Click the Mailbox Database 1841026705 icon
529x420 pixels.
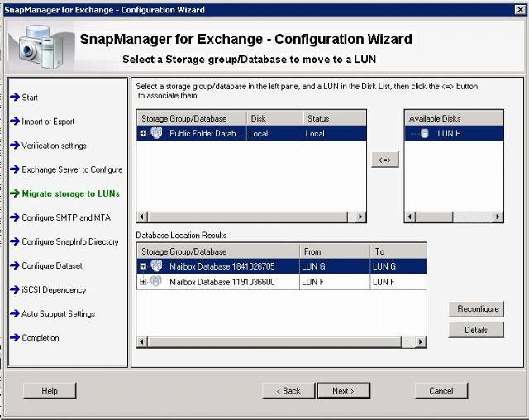(x=156, y=266)
